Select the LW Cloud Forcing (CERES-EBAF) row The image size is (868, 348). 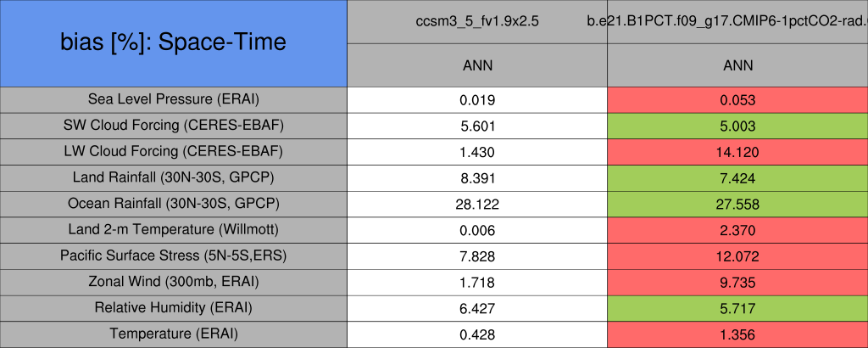pos(174,152)
